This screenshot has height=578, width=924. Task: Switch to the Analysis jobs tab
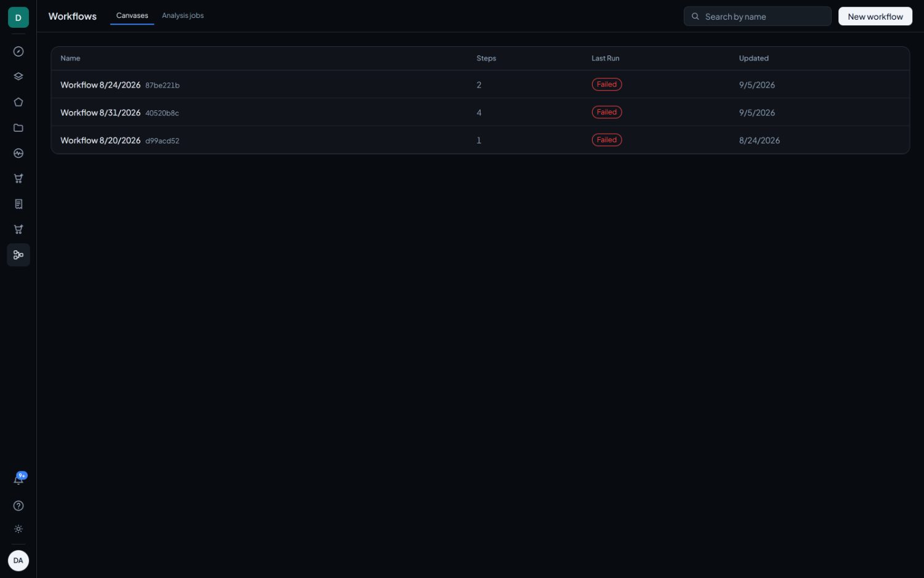(x=183, y=15)
